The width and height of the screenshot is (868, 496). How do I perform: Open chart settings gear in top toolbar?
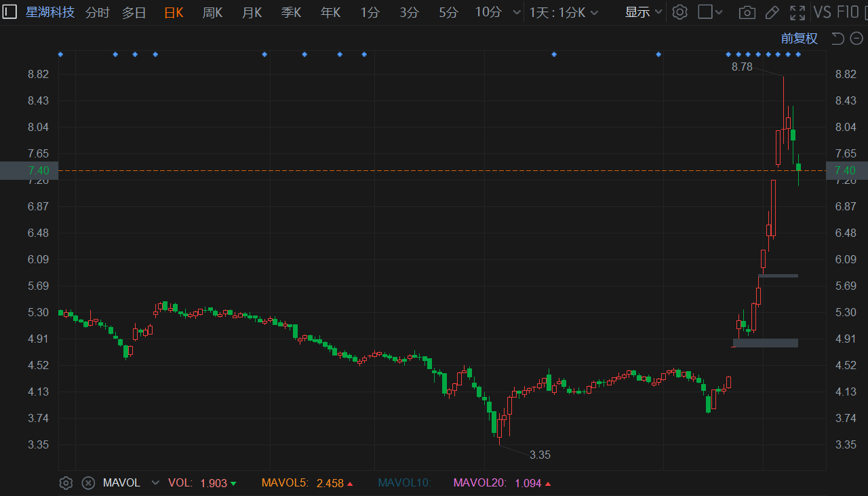coord(679,12)
